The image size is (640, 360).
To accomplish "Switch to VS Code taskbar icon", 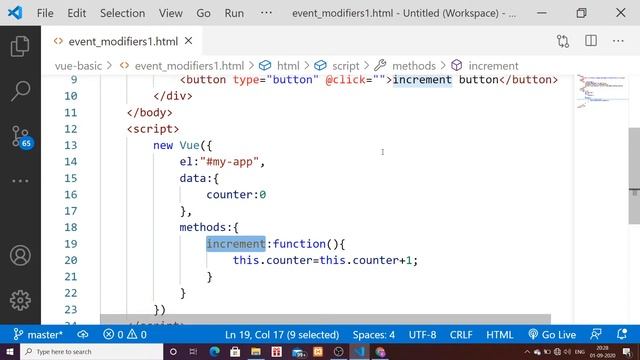I will [359, 351].
